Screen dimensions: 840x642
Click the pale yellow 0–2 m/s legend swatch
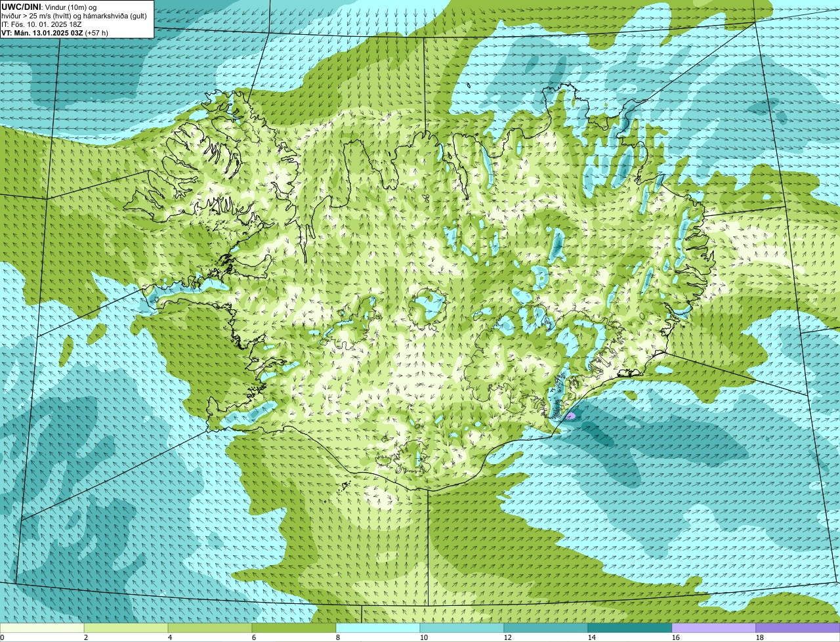coord(42,628)
